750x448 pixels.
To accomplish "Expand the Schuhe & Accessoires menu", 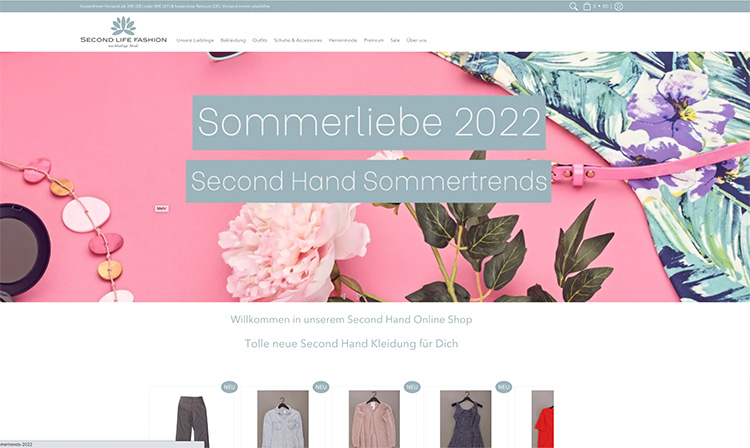I will click(298, 40).
